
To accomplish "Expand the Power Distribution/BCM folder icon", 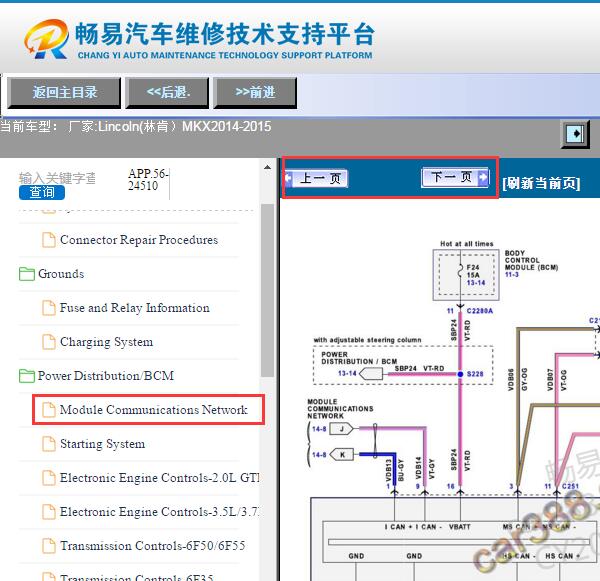I will pos(27,376).
